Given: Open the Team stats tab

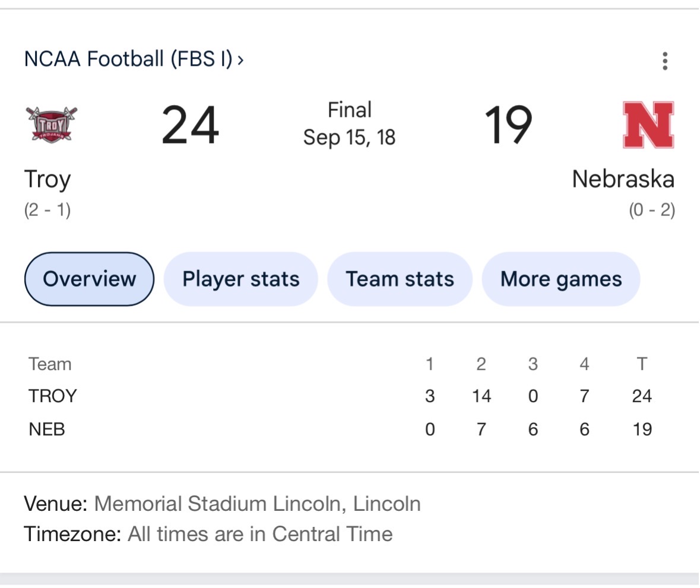Looking at the screenshot, I should tap(400, 279).
